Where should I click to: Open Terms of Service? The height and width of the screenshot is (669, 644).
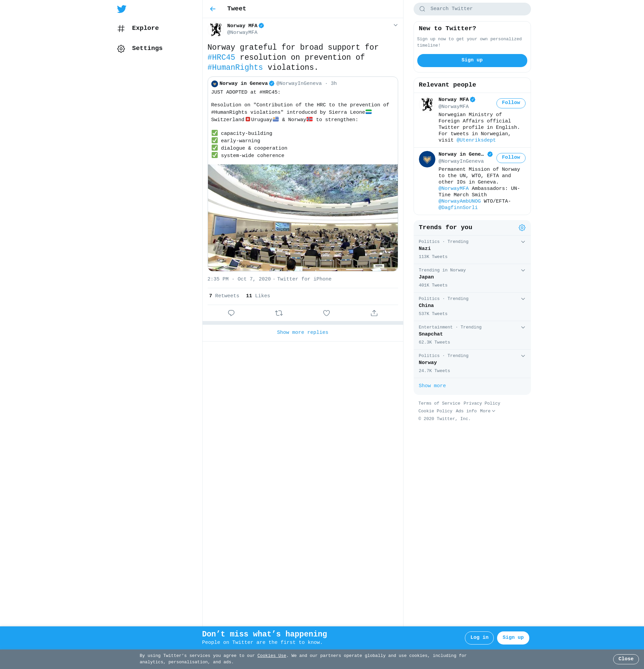439,404
